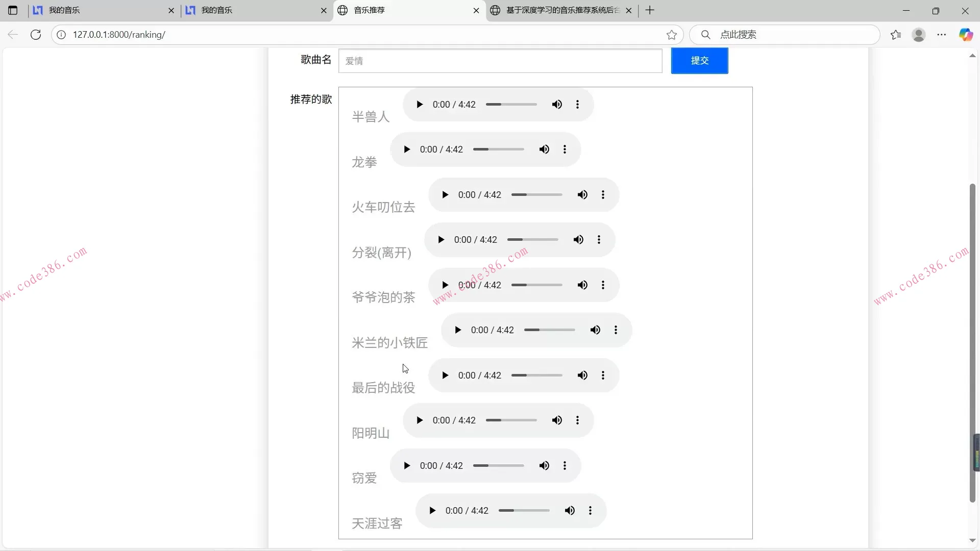Image resolution: width=980 pixels, height=551 pixels.
Task: Open the browser settings menu (three dots)
Action: coord(942,35)
